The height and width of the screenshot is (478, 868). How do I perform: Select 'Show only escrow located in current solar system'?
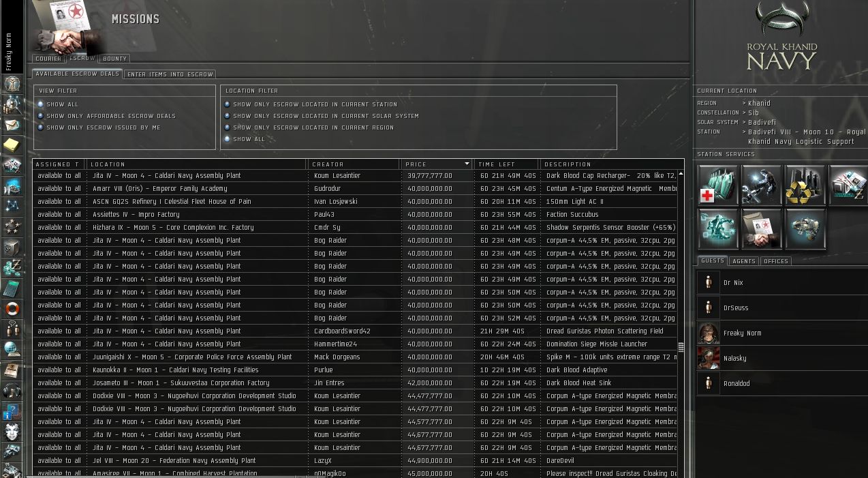click(x=228, y=116)
